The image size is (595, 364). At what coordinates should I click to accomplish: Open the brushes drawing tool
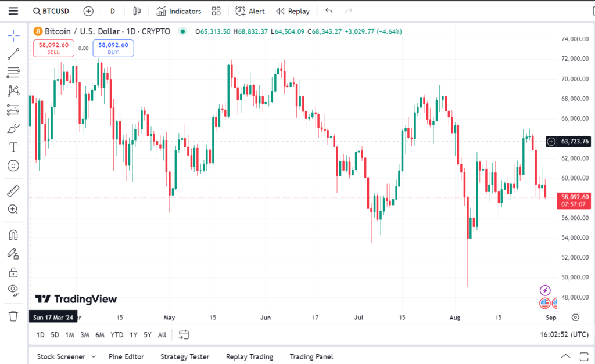(13, 128)
